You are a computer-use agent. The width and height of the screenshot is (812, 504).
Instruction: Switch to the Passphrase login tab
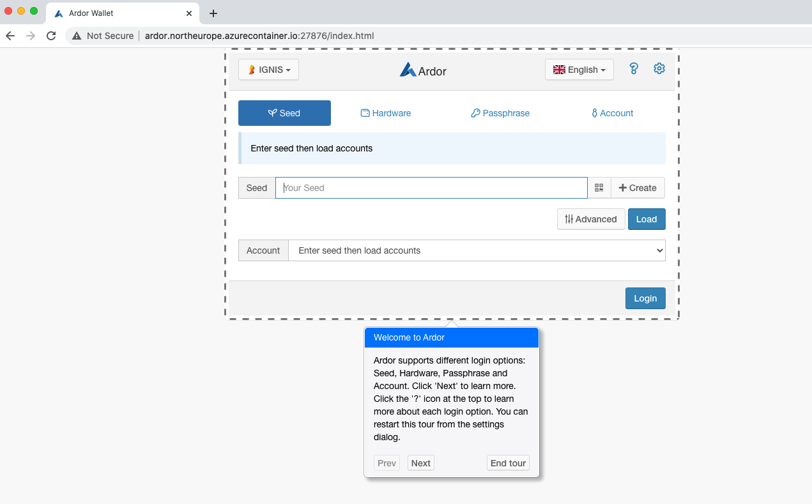500,112
